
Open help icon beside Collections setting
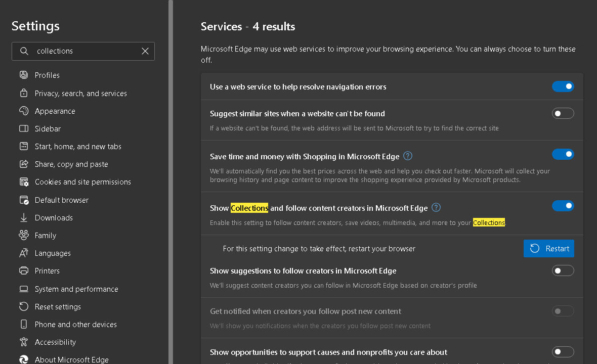436,208
